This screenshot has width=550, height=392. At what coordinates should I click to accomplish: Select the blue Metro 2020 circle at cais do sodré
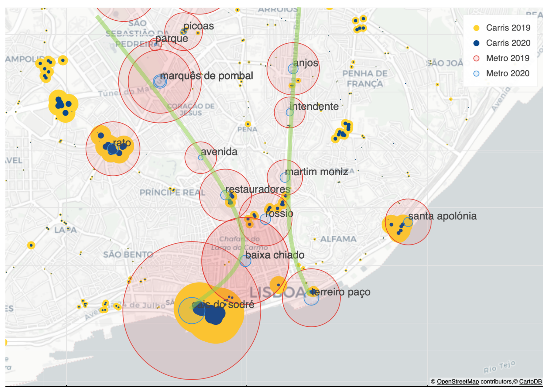pos(192,311)
